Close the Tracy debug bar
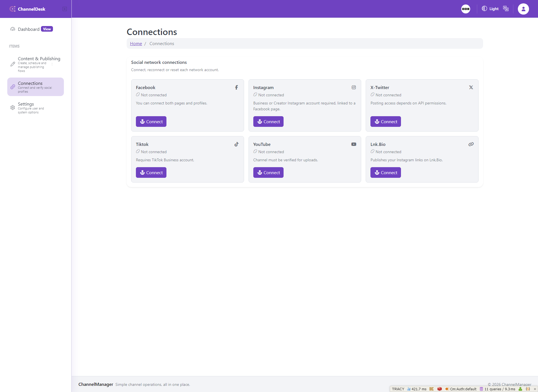This screenshot has height=392, width=538. [535, 389]
